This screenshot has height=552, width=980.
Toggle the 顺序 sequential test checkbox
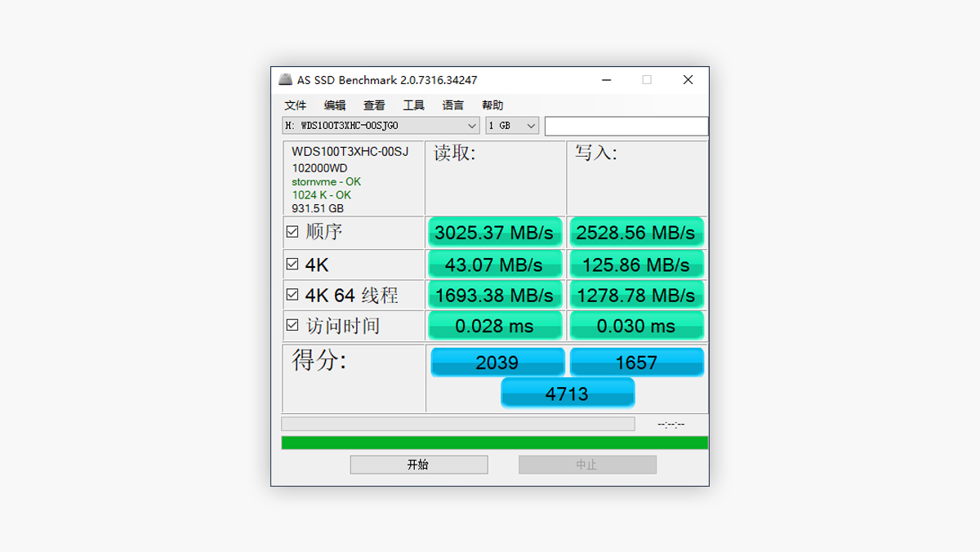pyautogui.click(x=292, y=232)
